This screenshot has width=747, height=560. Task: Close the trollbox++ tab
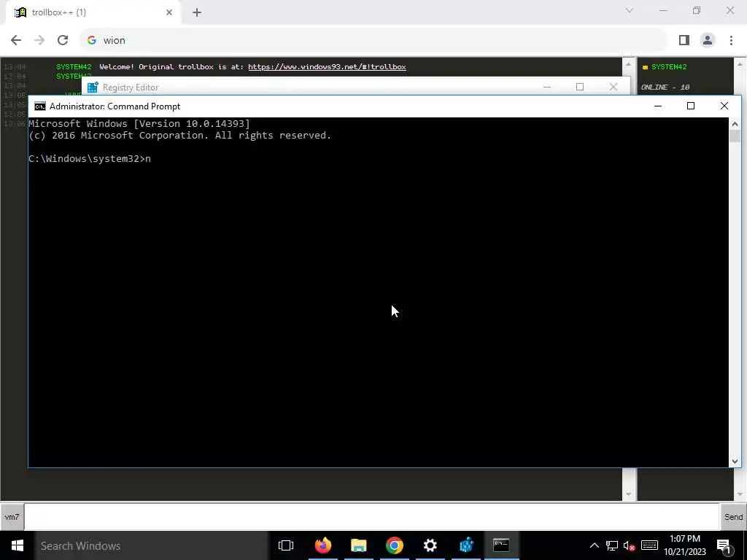(169, 12)
